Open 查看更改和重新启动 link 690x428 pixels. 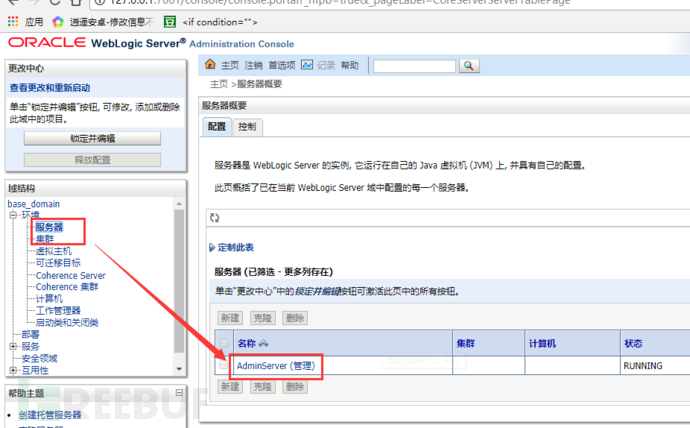pyautogui.click(x=50, y=88)
